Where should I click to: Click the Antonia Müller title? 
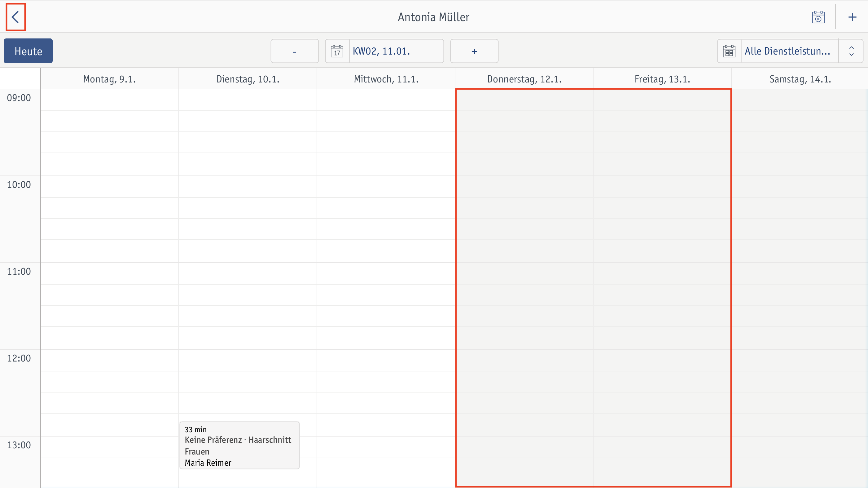pyautogui.click(x=433, y=17)
